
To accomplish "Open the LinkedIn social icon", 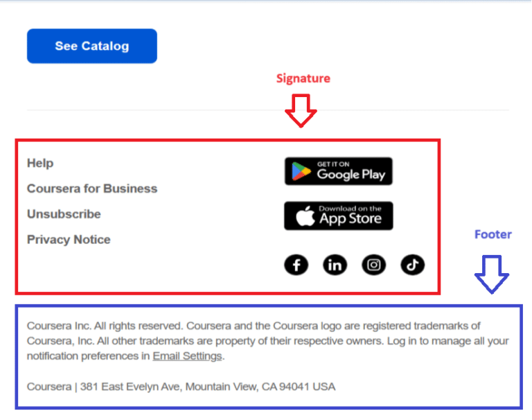I will [x=335, y=265].
